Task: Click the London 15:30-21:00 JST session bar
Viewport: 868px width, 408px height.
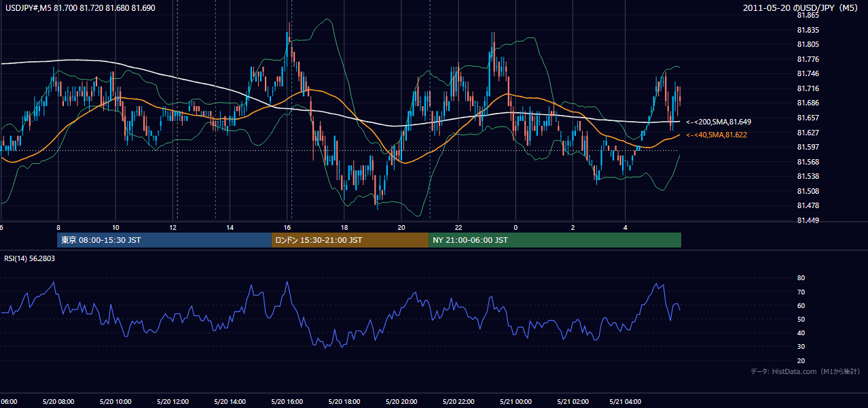Action: pyautogui.click(x=350, y=240)
